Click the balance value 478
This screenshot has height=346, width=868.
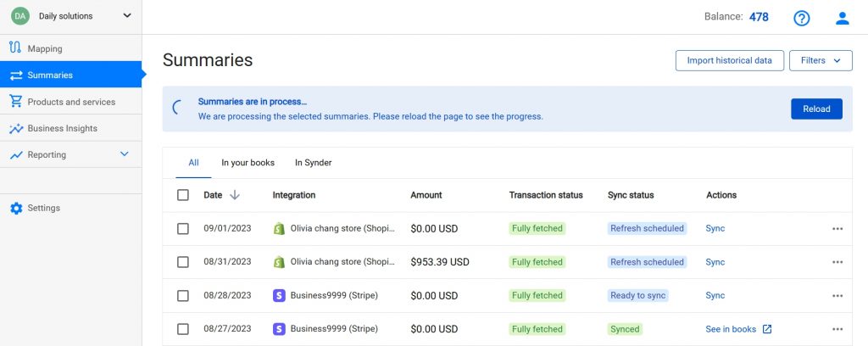759,17
